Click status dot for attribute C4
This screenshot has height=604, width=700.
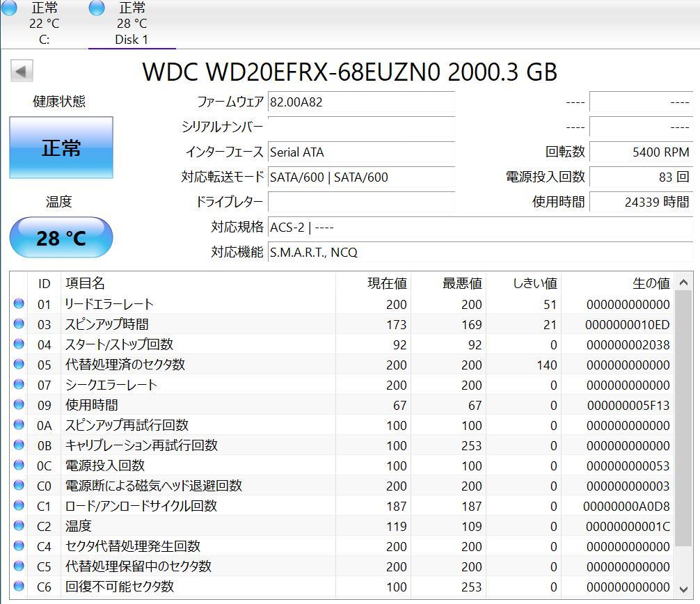[19, 546]
